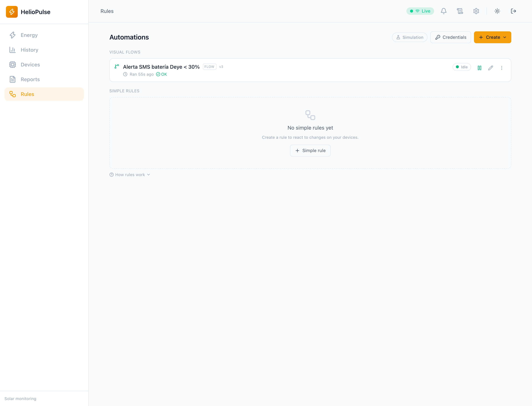Click the Live connection status badge
Viewport: 532px width, 406px height.
[x=420, y=11]
